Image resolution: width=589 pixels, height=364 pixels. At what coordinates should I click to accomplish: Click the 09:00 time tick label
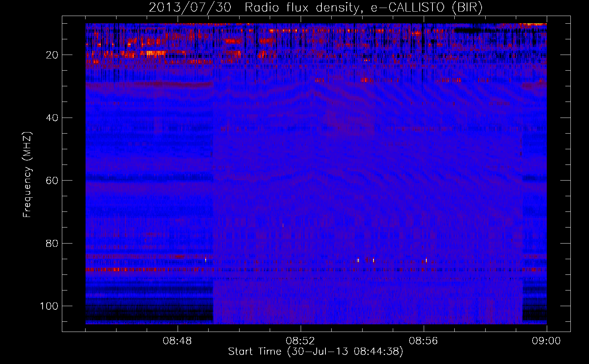pyautogui.click(x=546, y=341)
